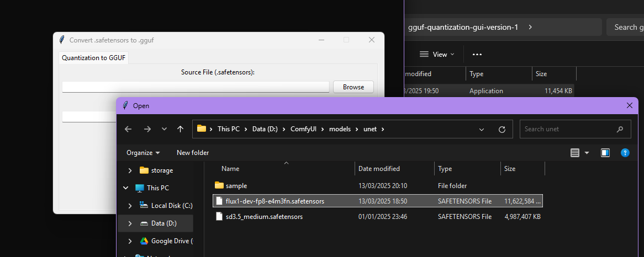The width and height of the screenshot is (644, 257).
Task: Expand the address bar history dropdown
Action: click(482, 129)
